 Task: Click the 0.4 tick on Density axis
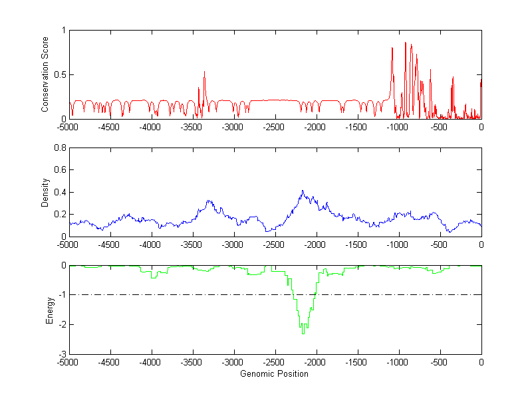[x=60, y=192]
